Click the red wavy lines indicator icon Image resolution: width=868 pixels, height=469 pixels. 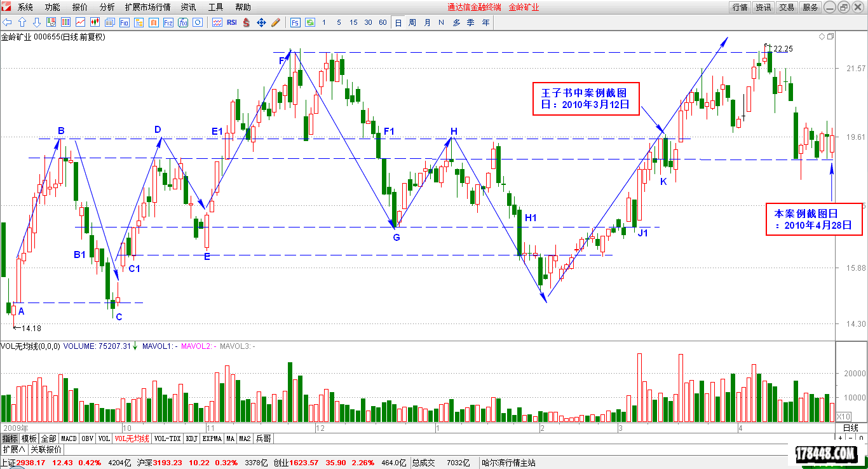[x=217, y=22]
